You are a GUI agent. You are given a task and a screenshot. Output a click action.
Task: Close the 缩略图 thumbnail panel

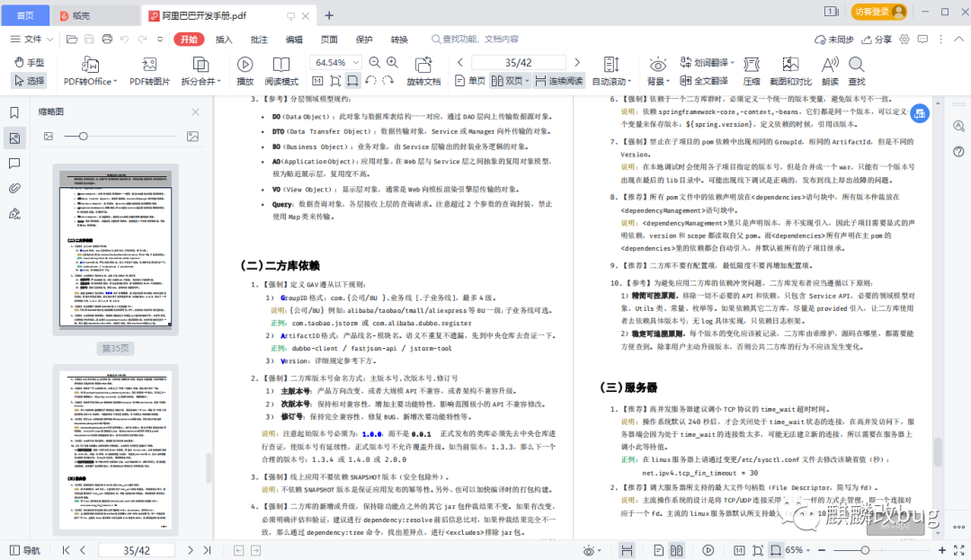tap(196, 112)
